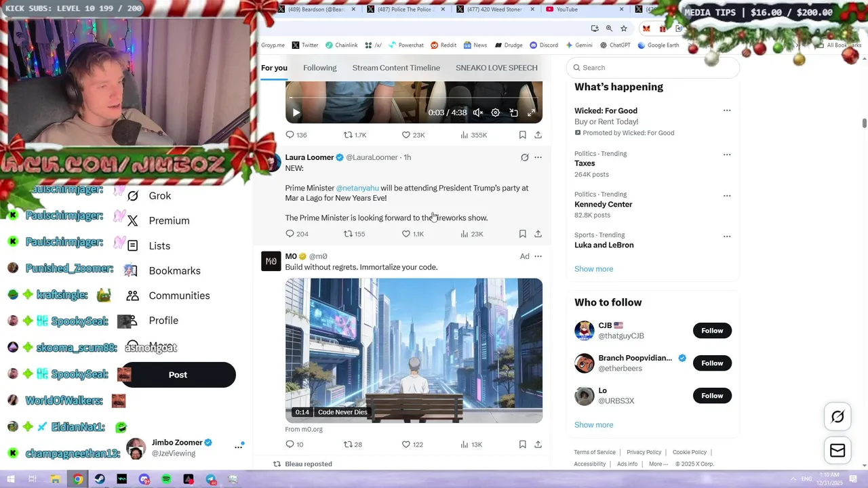The height and width of the screenshot is (488, 868).
Task: Like Laura Loomer's post with 1.1K likes
Action: point(413,234)
